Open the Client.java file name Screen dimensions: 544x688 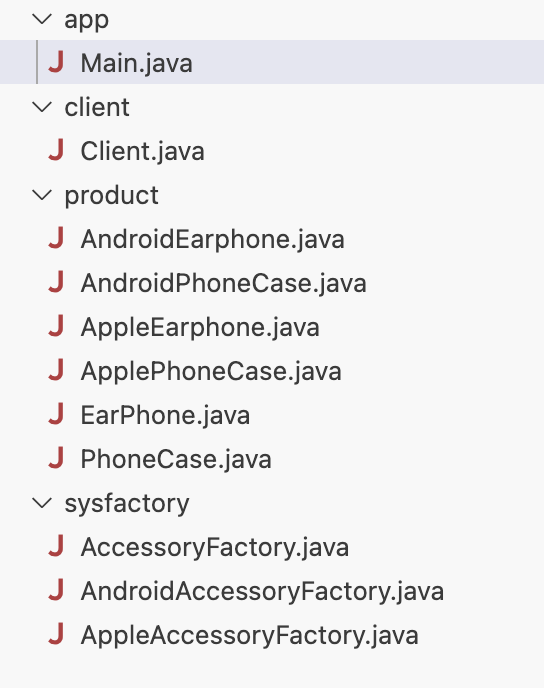point(143,151)
